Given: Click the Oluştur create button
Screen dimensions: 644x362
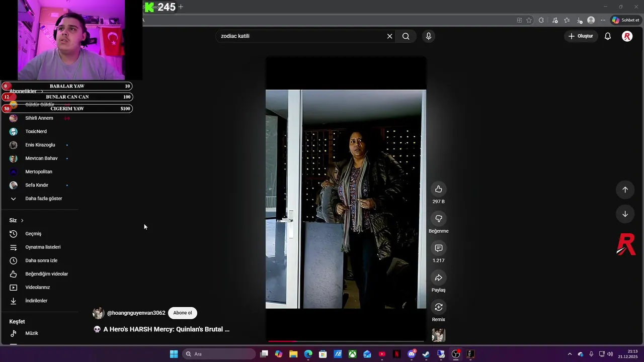Looking at the screenshot, I should [581, 36].
